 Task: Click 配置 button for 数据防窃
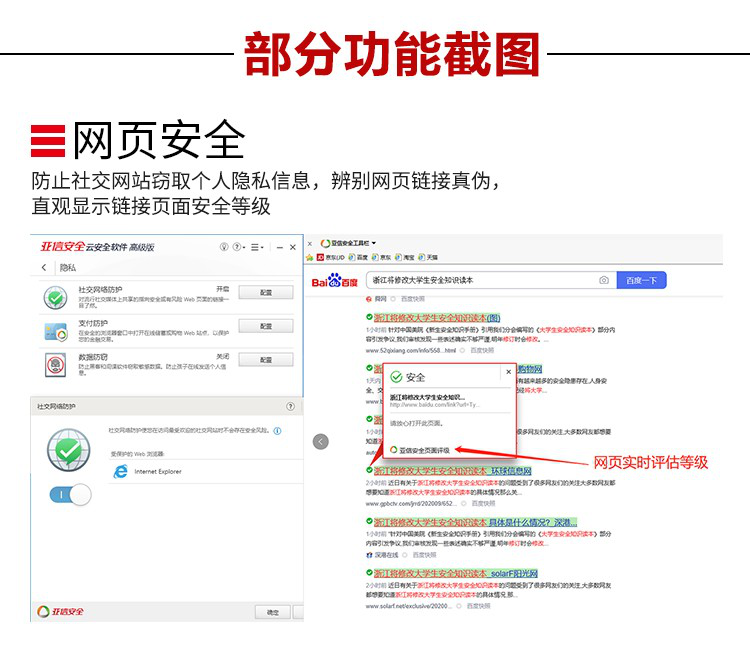(x=265, y=361)
